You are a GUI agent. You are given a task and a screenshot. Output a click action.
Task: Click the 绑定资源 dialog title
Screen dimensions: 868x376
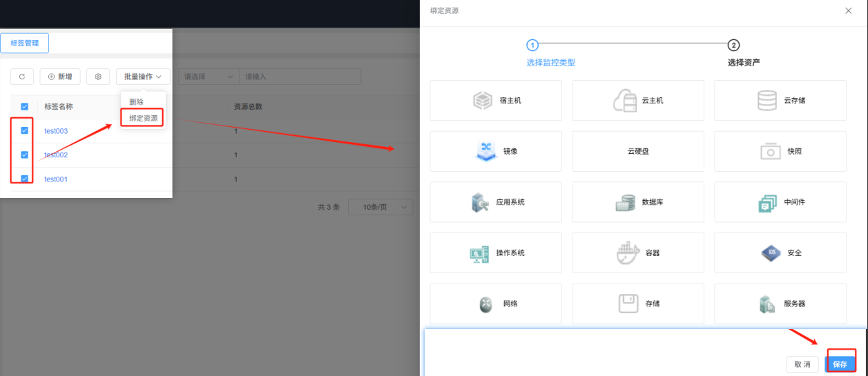(x=444, y=10)
